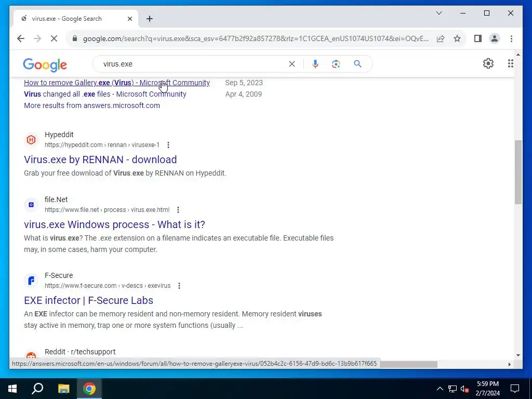Image resolution: width=532 pixels, height=399 pixels.
Task: Submit search with magnifier icon
Action: (357, 64)
